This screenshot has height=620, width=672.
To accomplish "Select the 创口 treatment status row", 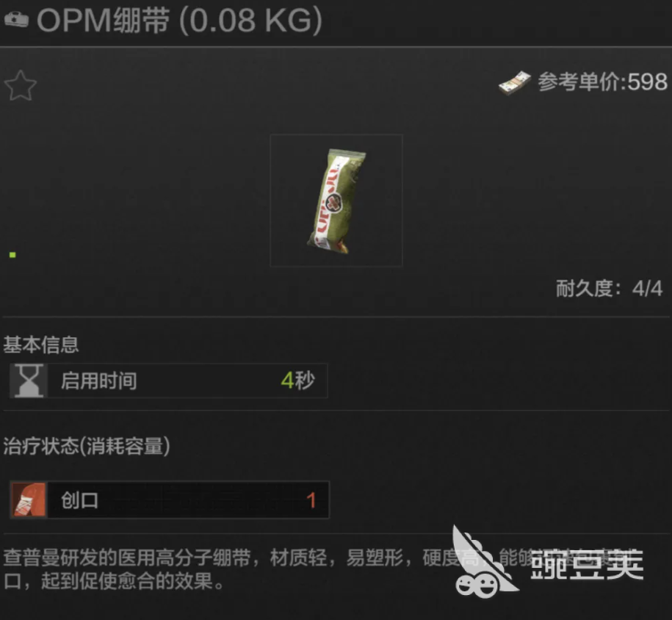I will pos(170,500).
